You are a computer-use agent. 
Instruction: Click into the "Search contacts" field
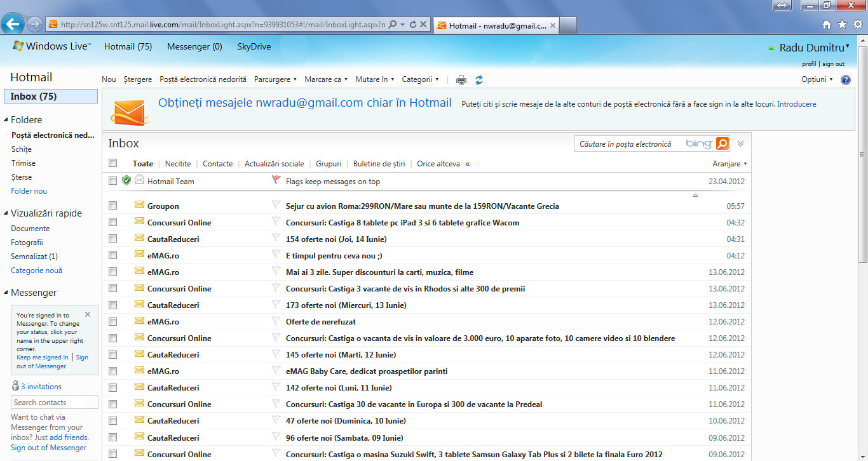pos(55,402)
